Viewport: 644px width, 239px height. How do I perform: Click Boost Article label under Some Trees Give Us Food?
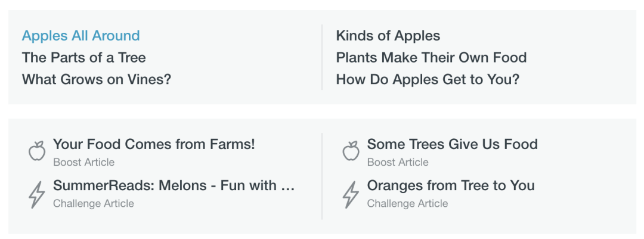pos(397,162)
